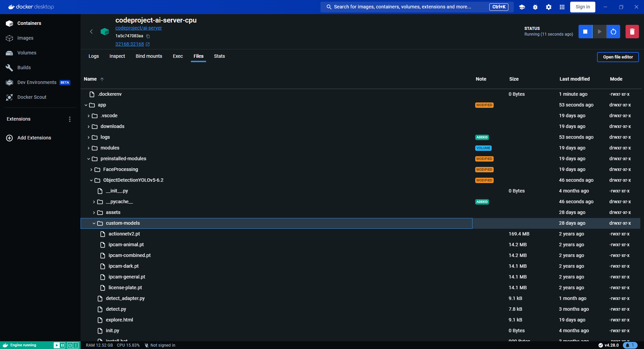Restart the container
This screenshot has width=644, height=349.
coord(613,32)
